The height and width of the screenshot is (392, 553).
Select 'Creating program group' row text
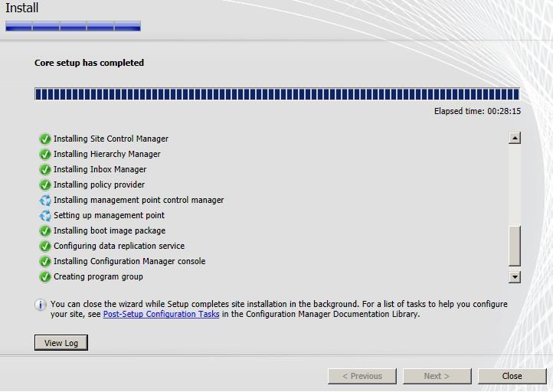(x=98, y=276)
